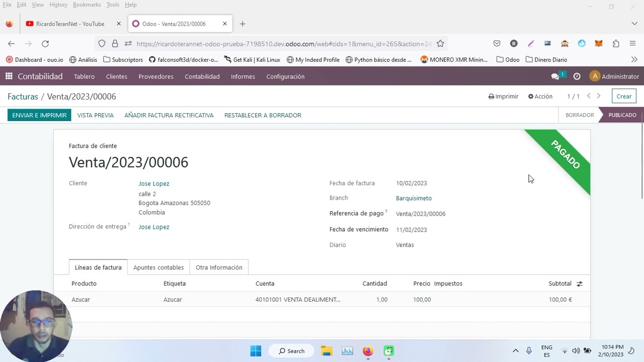Show hidden tray icons chevron
Image resolution: width=644 pixels, height=362 pixels.
[x=515, y=351]
